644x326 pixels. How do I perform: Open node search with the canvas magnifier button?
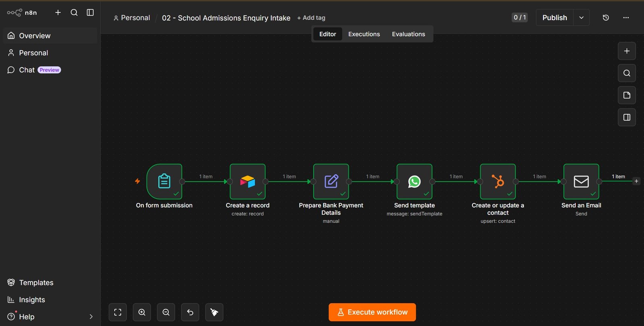click(x=627, y=73)
